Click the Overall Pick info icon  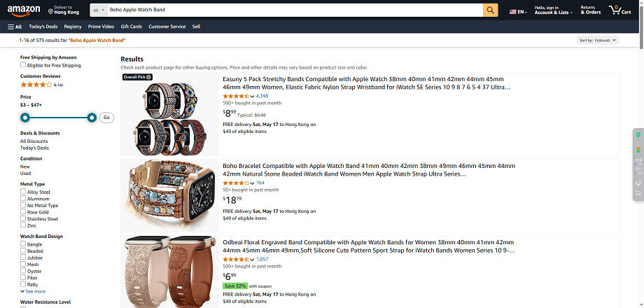(149, 77)
